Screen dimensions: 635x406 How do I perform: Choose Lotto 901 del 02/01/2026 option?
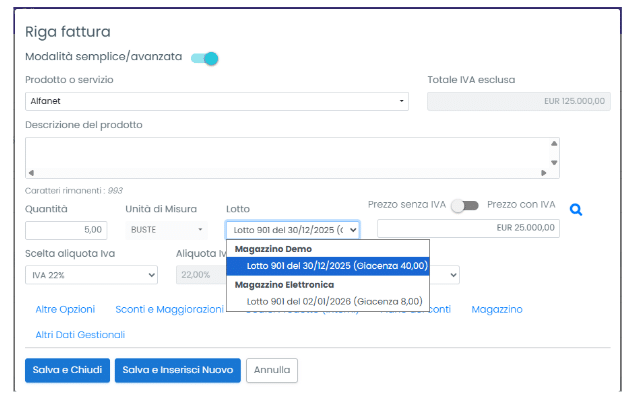(x=334, y=300)
